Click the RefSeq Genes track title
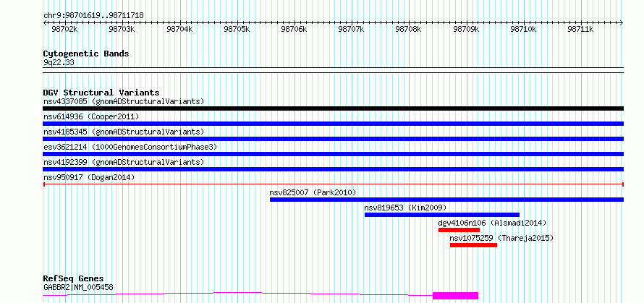Viewport: 644px width, 303px height. click(x=73, y=279)
